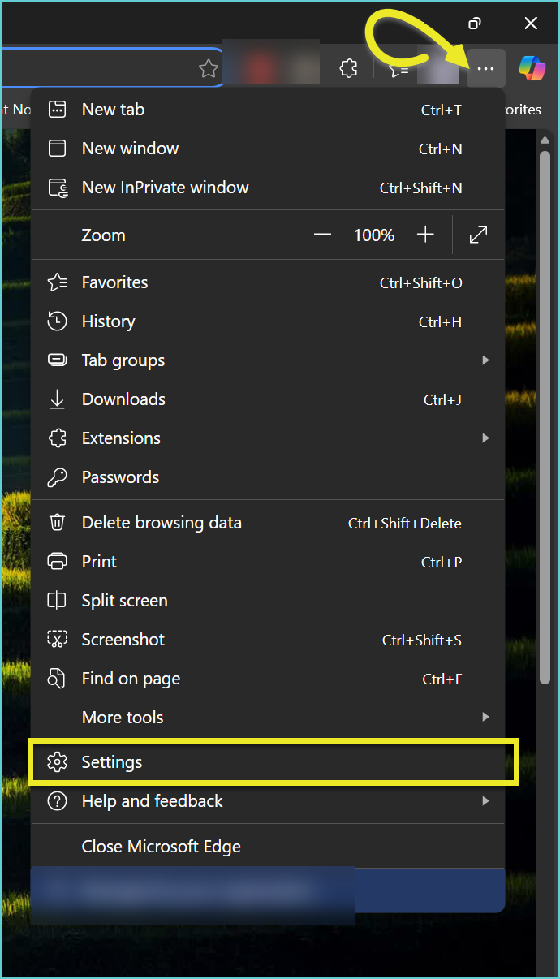The height and width of the screenshot is (979, 560).
Task: Expand the Help and feedback submenu arrow
Action: 485,801
